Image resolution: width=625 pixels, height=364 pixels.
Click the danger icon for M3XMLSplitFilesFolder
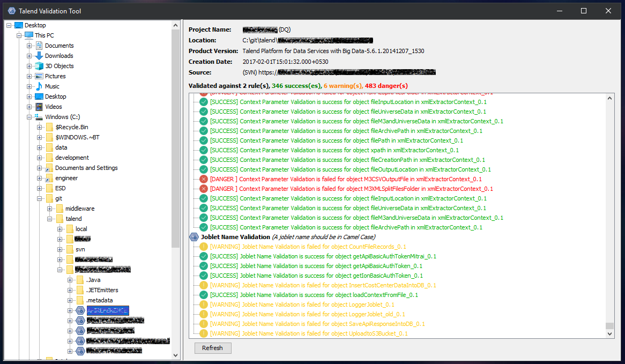pos(203,188)
